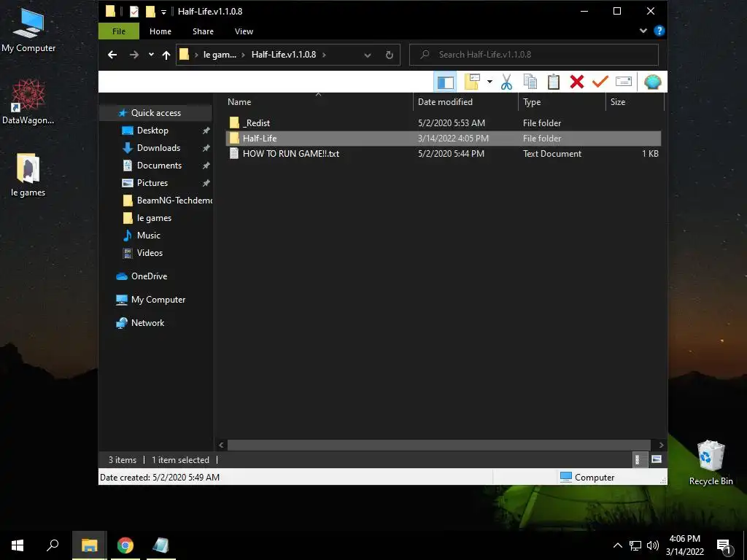Go forward with the right arrow
The width and height of the screenshot is (747, 560).
pos(134,55)
